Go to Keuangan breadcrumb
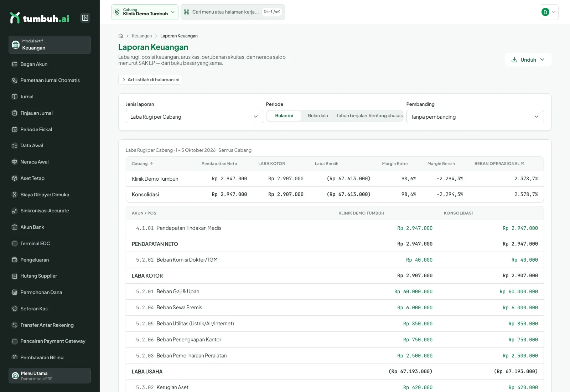This screenshot has width=570, height=392. 142,36
